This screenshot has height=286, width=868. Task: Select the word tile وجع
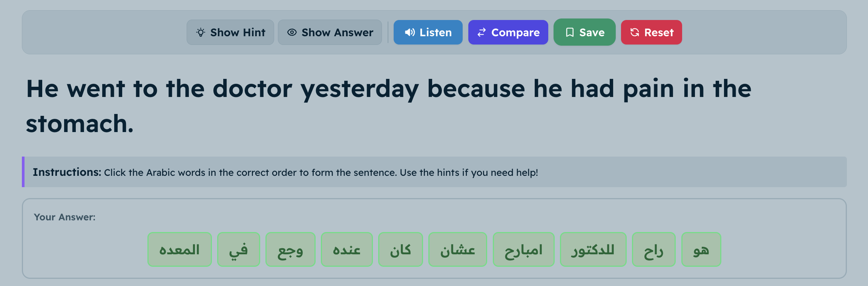tap(290, 249)
